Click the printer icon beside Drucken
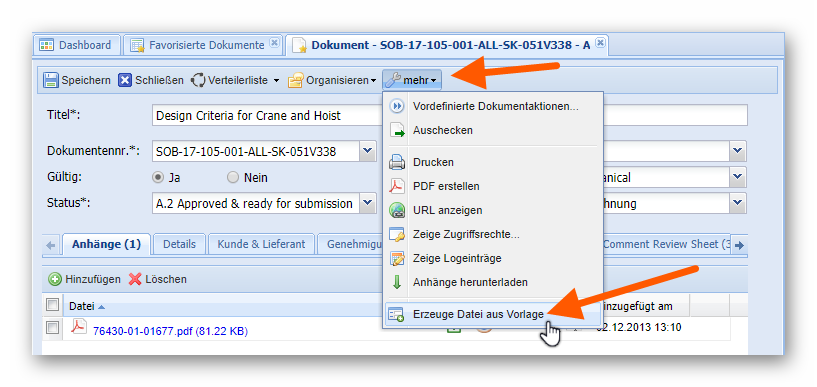The height and width of the screenshot is (387, 817). tap(397, 163)
